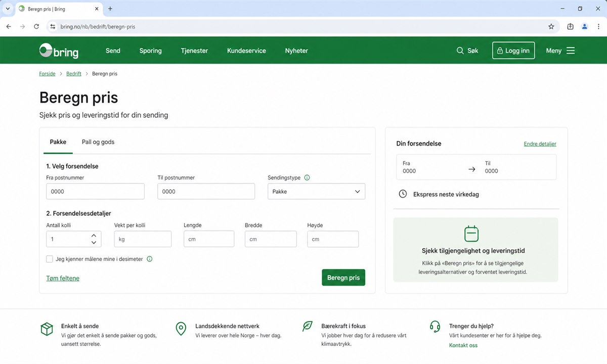Go to Bedrift breadcrumb
Image resolution: width=607 pixels, height=364 pixels.
pyautogui.click(x=74, y=74)
